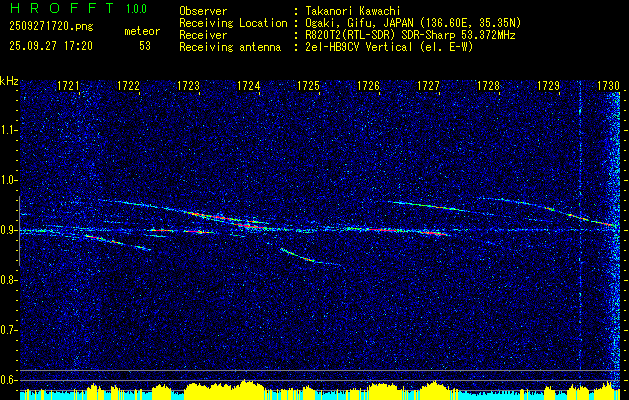The image size is (629, 400).
Task: Click the Receiver field label
Action: pyautogui.click(x=203, y=35)
